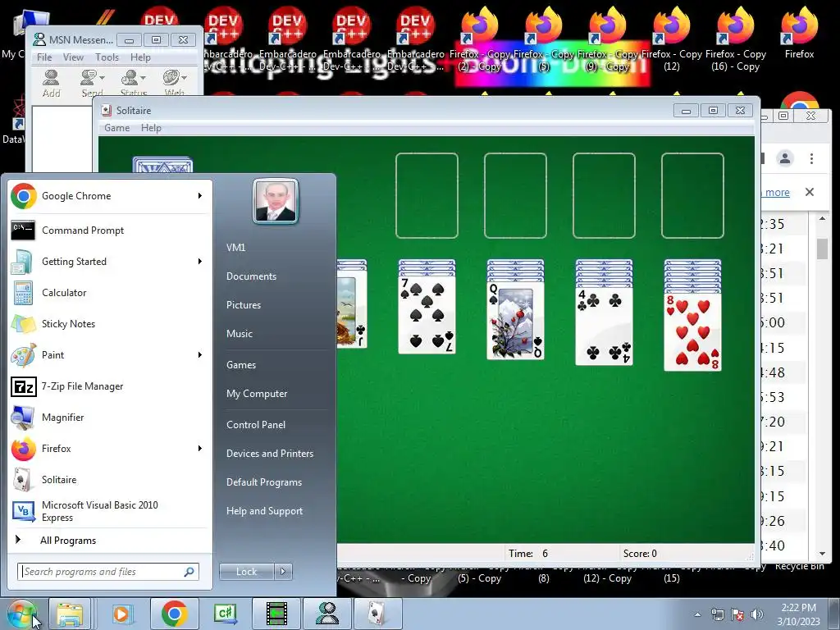Image resolution: width=840 pixels, height=630 pixels.
Task: Focus the Search programs and files box
Action: [107, 572]
